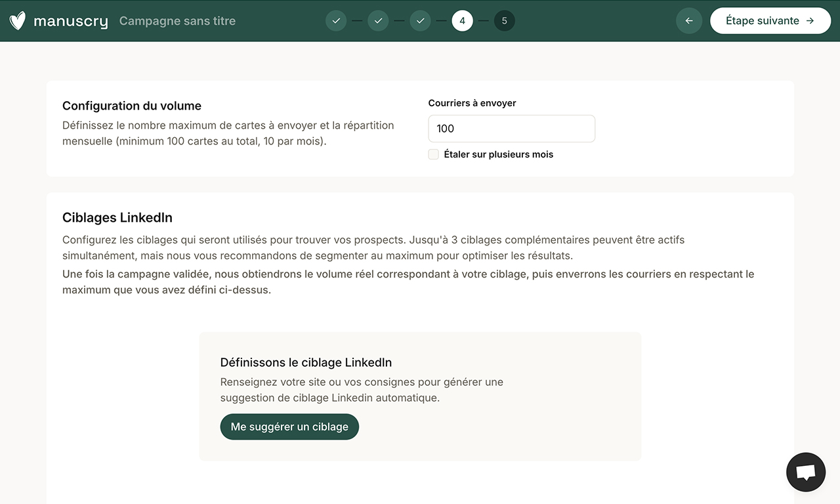Select the step 5 indicator
The image size is (840, 504).
click(505, 20)
